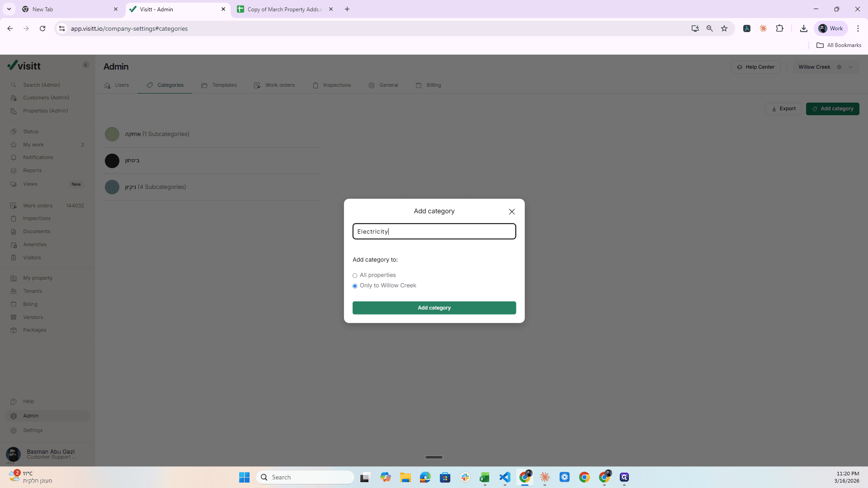Click the אחזקה category color circle

tap(112, 134)
